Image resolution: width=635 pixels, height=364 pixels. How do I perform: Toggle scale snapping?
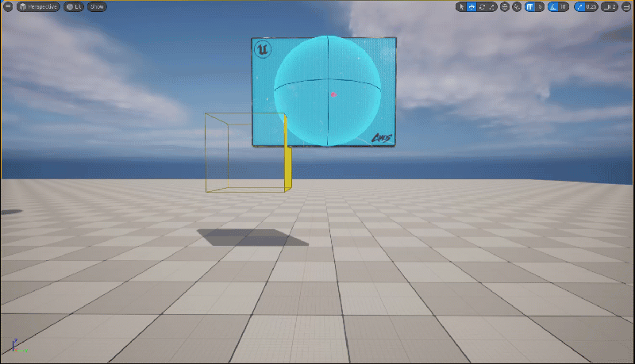tap(579, 6)
